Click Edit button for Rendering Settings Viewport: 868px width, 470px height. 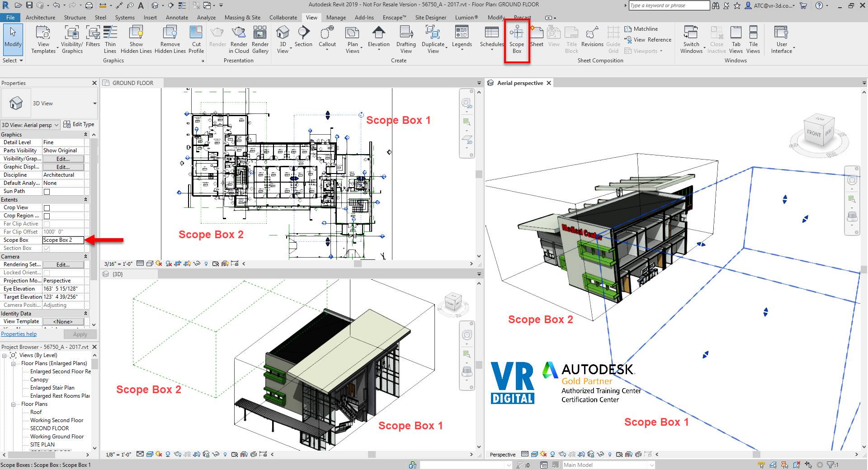(63, 265)
